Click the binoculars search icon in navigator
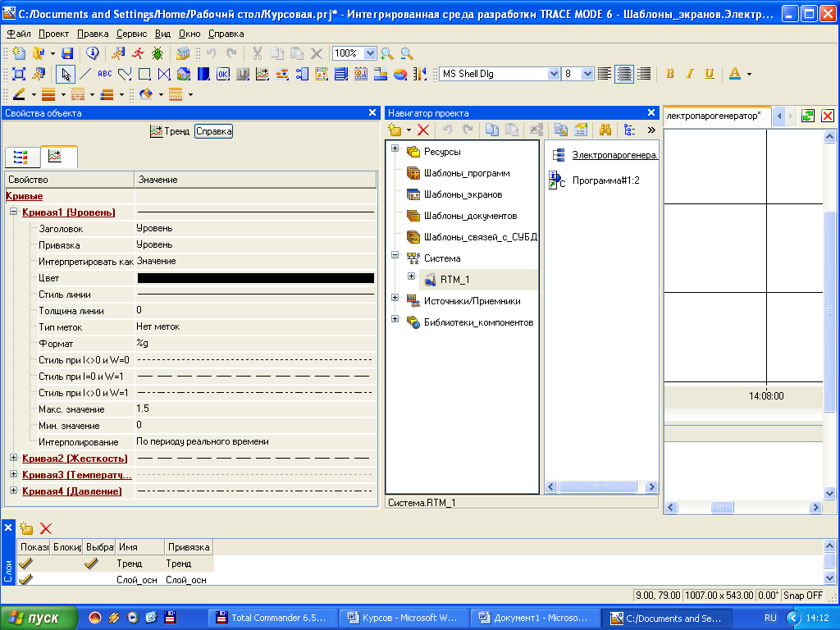 605,130
